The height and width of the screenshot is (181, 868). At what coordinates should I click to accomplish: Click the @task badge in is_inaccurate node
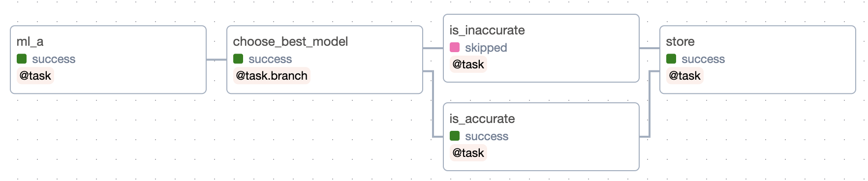pos(468,64)
